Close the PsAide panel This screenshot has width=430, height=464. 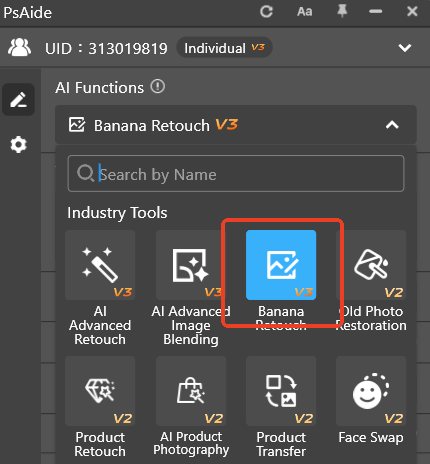tap(412, 12)
